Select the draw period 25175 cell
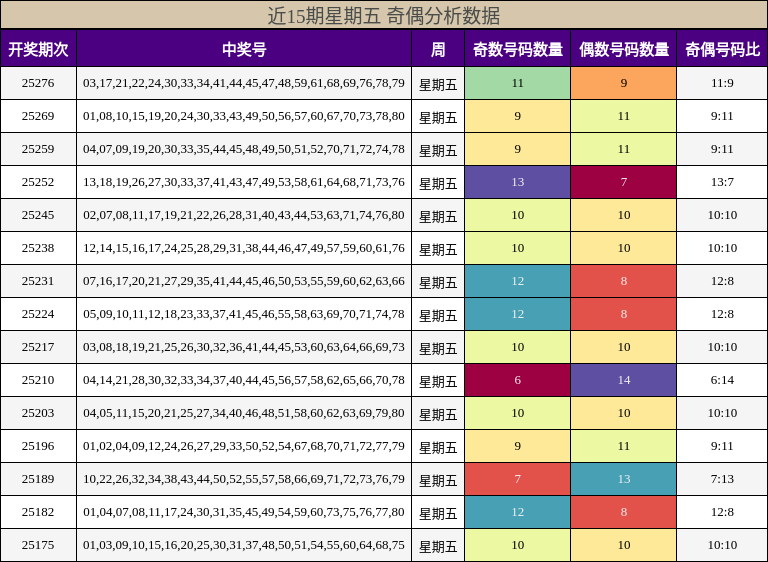768x562 pixels. [x=38, y=545]
